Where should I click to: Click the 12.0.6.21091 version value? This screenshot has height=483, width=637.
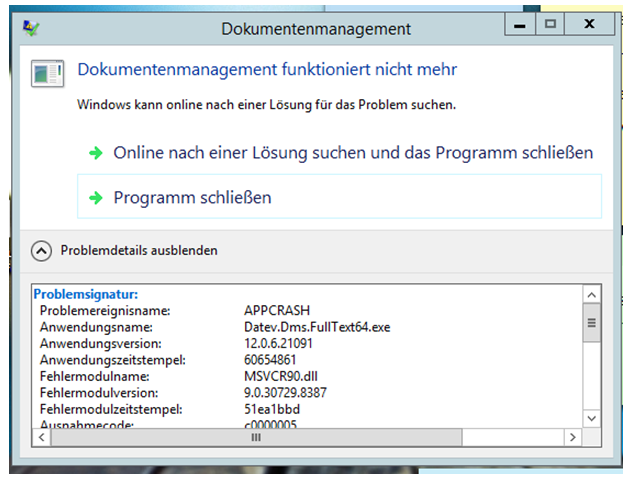(278, 344)
